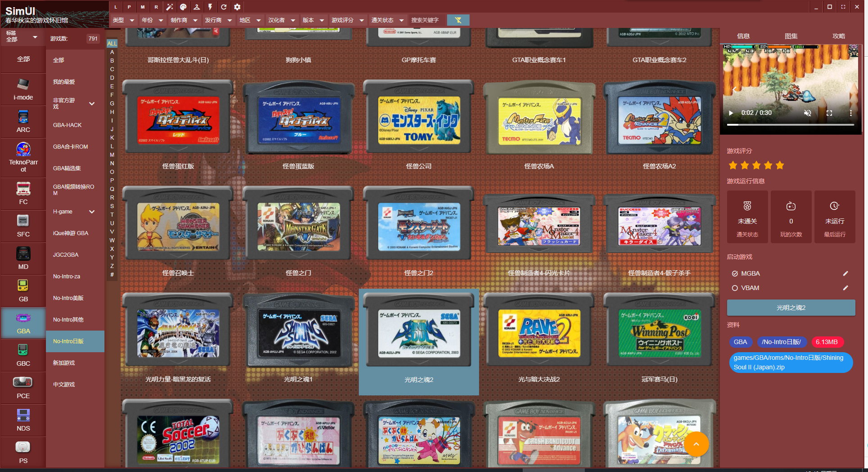Select MGBA emulator radio option
This screenshot has width=868, height=472.
[735, 273]
